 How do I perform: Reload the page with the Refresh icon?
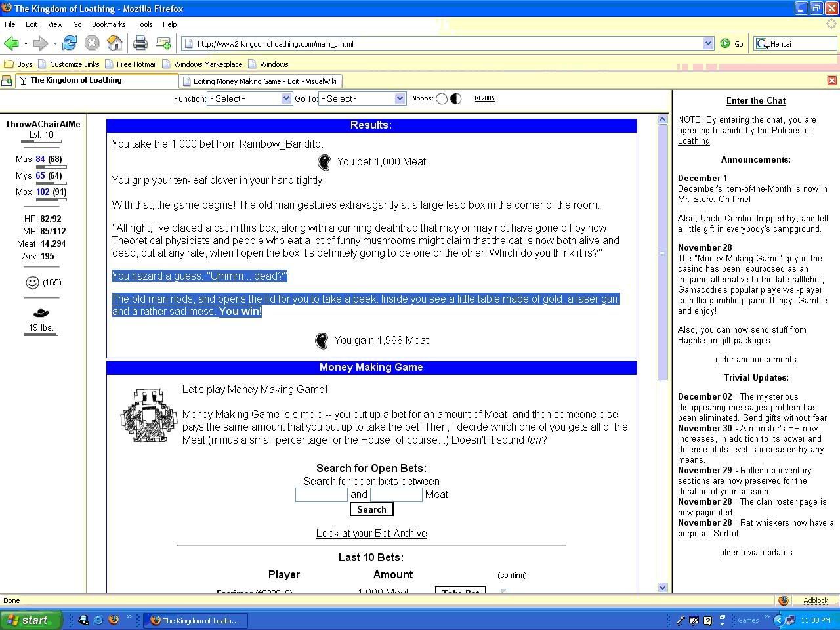coord(70,44)
